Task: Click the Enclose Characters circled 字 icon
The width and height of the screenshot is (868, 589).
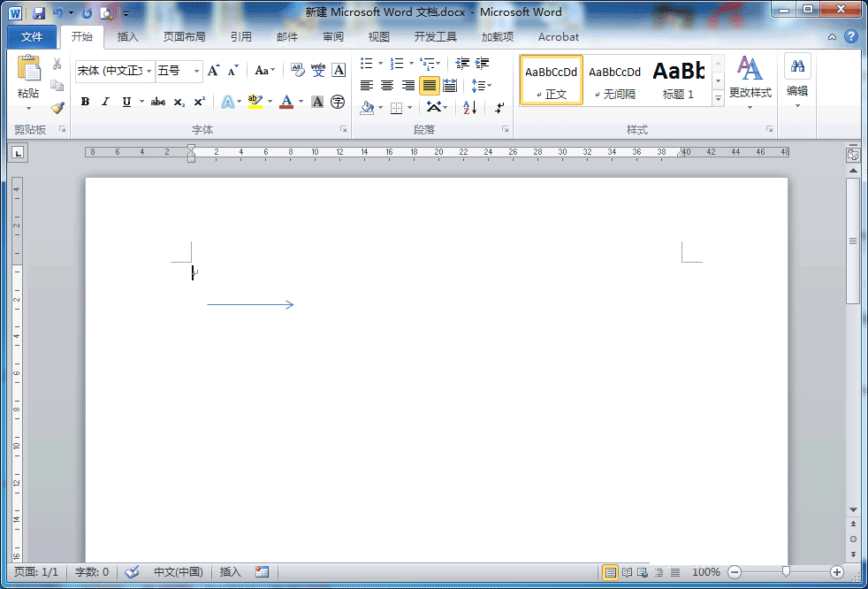Action: coord(338,102)
